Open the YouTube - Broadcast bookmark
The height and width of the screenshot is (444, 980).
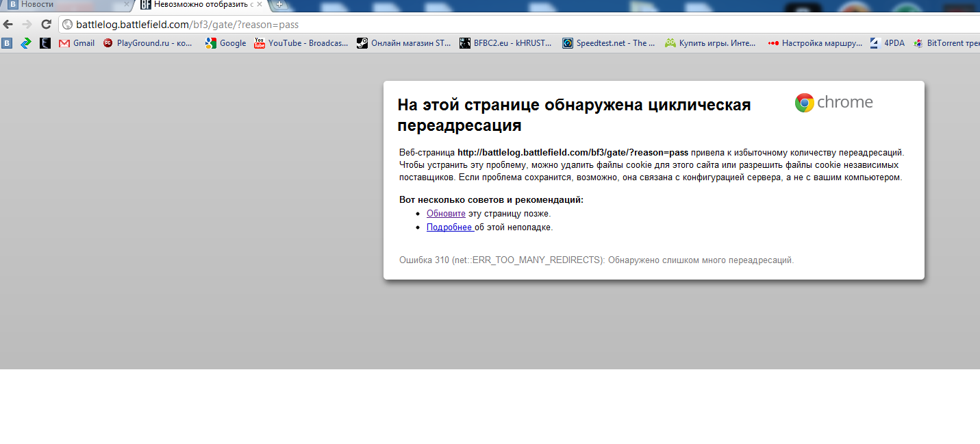coord(301,43)
